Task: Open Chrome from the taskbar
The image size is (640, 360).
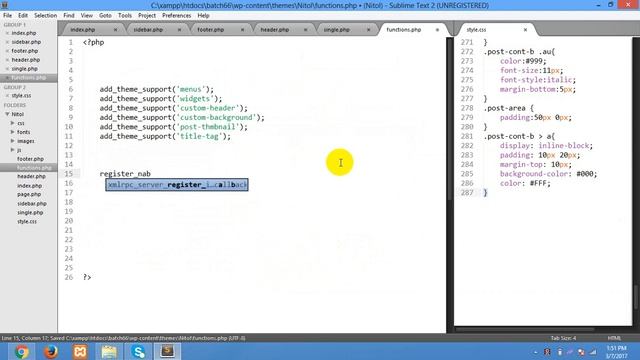Action: click(22, 351)
